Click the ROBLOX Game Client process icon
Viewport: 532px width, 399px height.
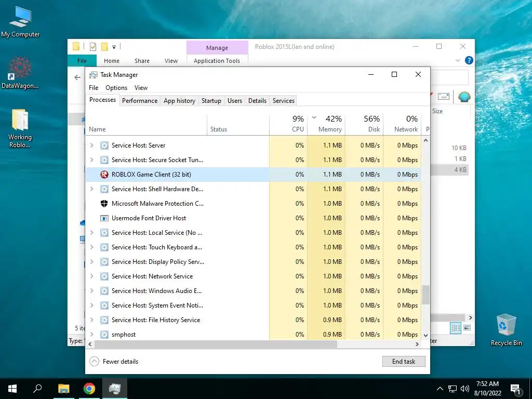tap(104, 175)
